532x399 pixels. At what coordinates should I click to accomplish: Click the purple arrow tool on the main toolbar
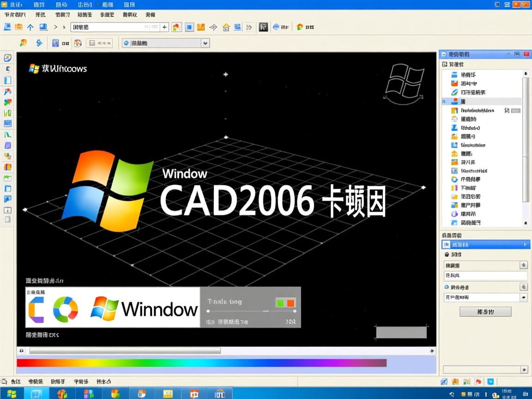tap(213, 27)
